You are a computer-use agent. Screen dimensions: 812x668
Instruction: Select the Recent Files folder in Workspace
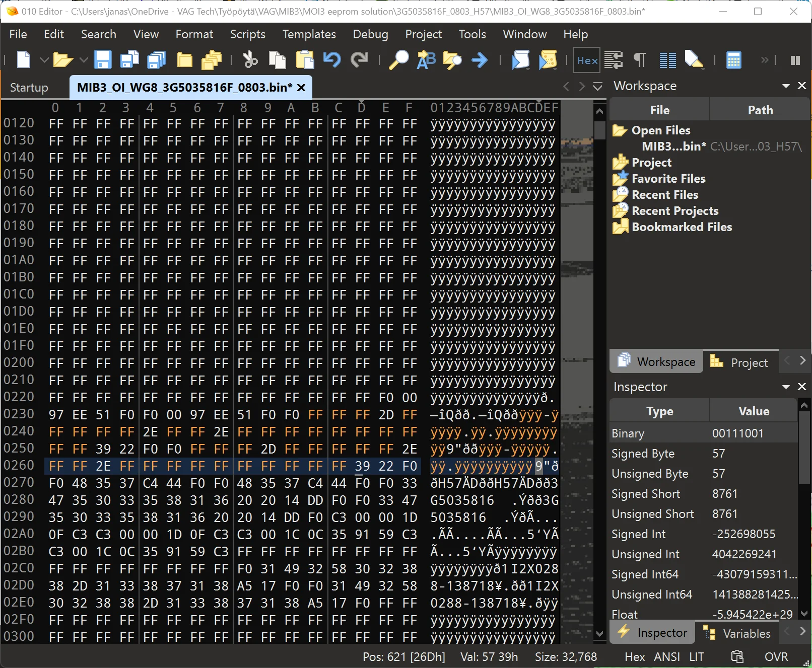coord(664,195)
